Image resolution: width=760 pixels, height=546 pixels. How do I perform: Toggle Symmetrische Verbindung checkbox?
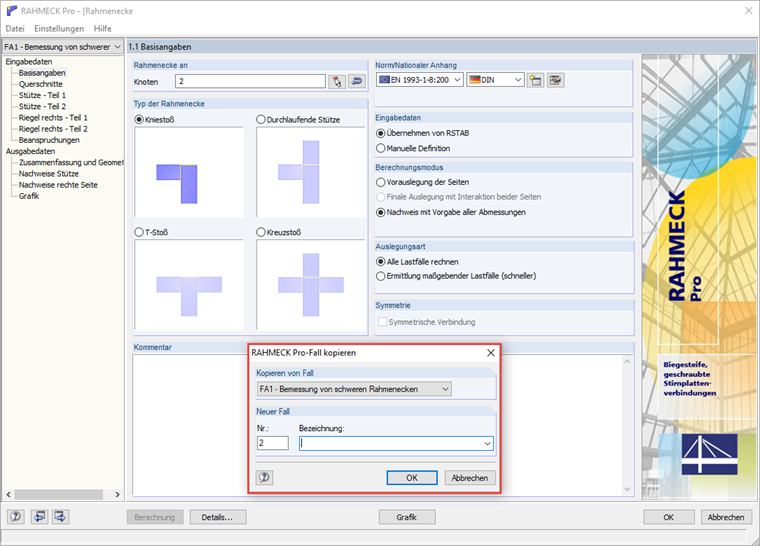[382, 322]
